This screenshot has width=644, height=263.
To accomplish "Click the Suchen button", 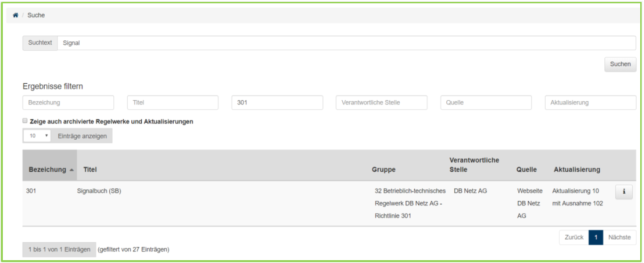I will point(620,64).
